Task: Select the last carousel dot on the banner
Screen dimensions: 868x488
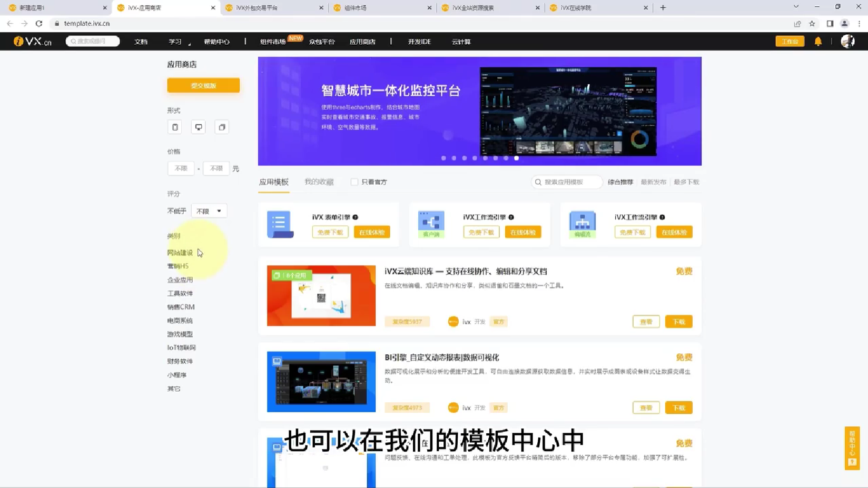Action: pos(517,158)
